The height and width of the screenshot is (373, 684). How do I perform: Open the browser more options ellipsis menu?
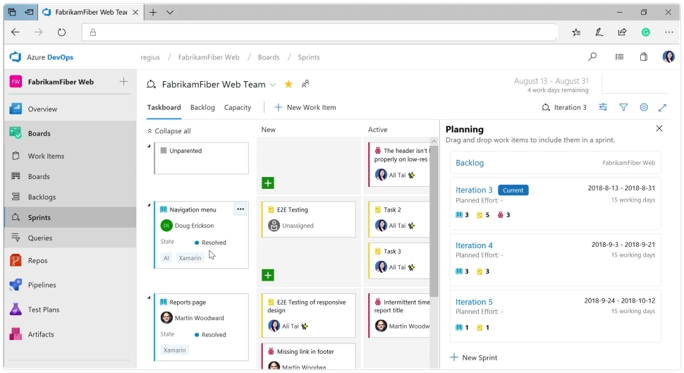pos(669,32)
